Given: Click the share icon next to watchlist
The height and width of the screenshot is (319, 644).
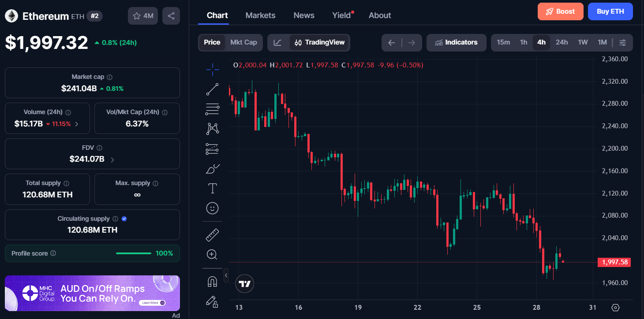Looking at the screenshot, I should [x=171, y=16].
